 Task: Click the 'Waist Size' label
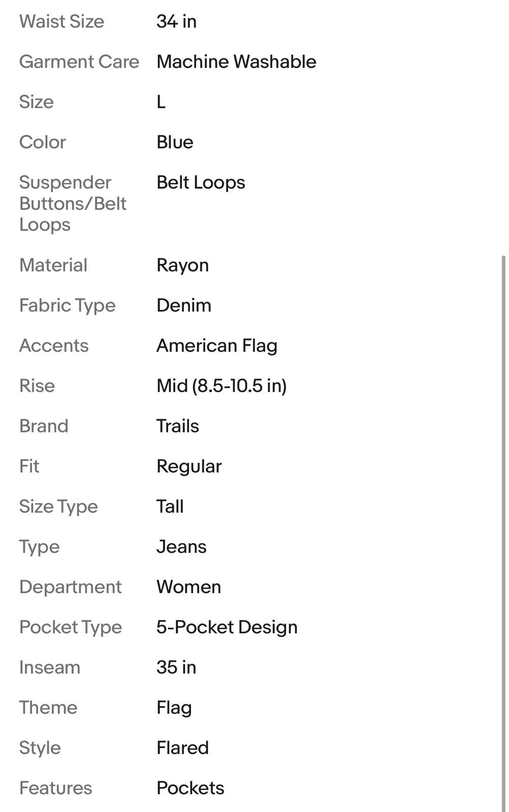coord(61,21)
